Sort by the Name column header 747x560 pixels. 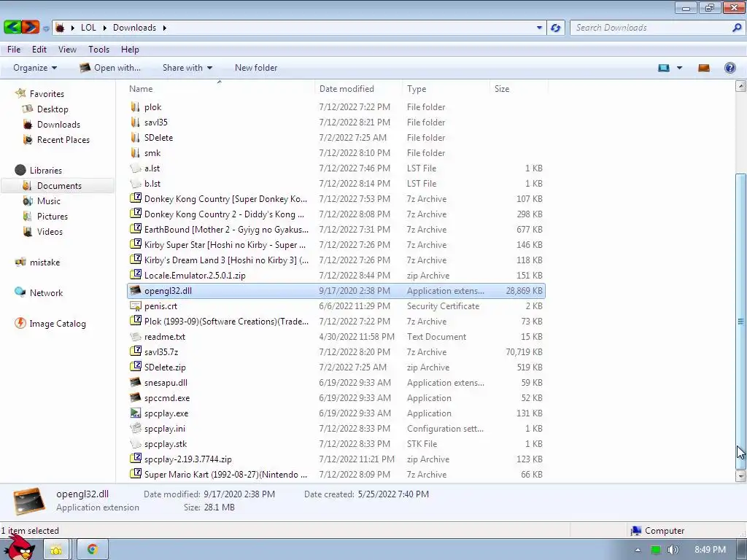pos(220,88)
